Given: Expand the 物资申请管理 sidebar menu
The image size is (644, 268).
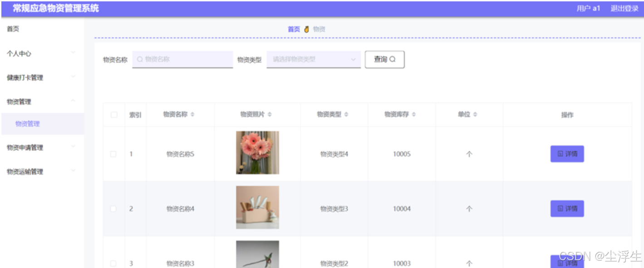Looking at the screenshot, I should 42,148.
